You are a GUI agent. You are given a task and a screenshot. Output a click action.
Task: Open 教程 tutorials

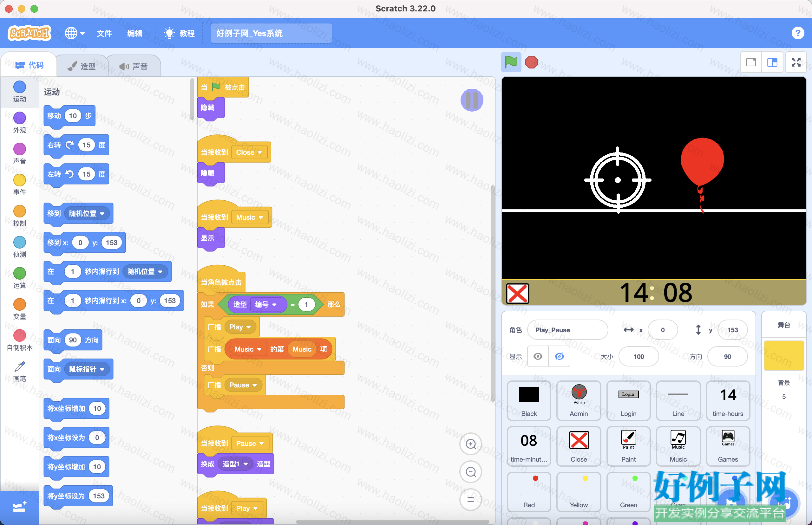[180, 33]
